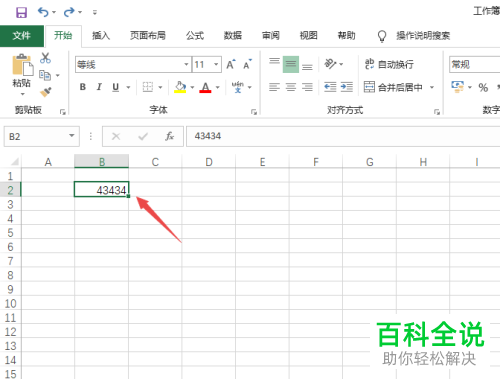The height and width of the screenshot is (379, 500).
Task: Apply percent style to the cell
Action: click(x=483, y=88)
